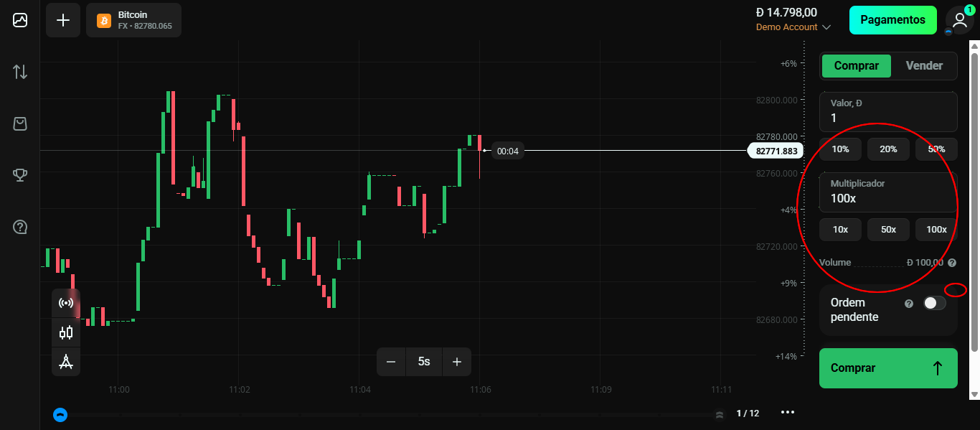Image resolution: width=980 pixels, height=430 pixels.
Task: Open the Bitcoin FX asset selector
Action: click(x=133, y=20)
